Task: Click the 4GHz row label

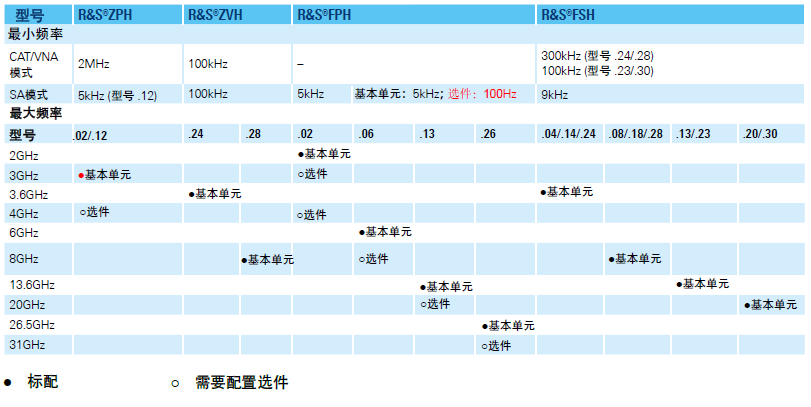Action: [x=24, y=214]
